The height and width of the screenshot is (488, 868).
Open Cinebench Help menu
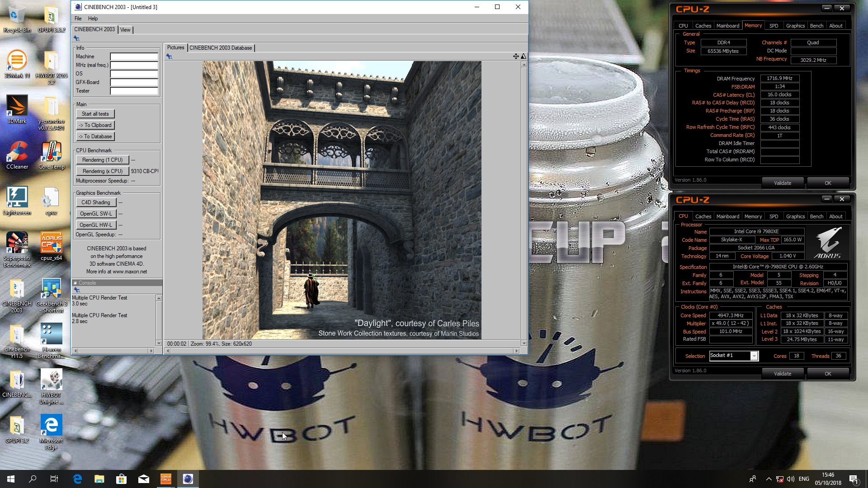[x=93, y=19]
